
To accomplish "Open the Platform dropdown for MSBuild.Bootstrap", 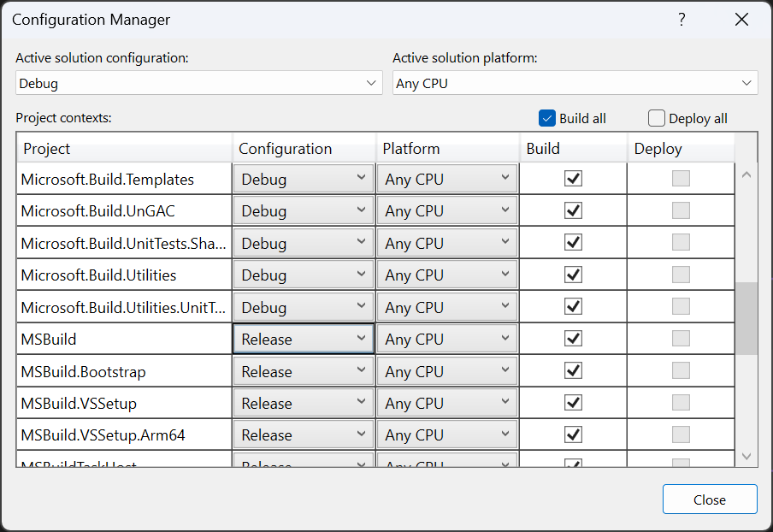I will pyautogui.click(x=506, y=370).
